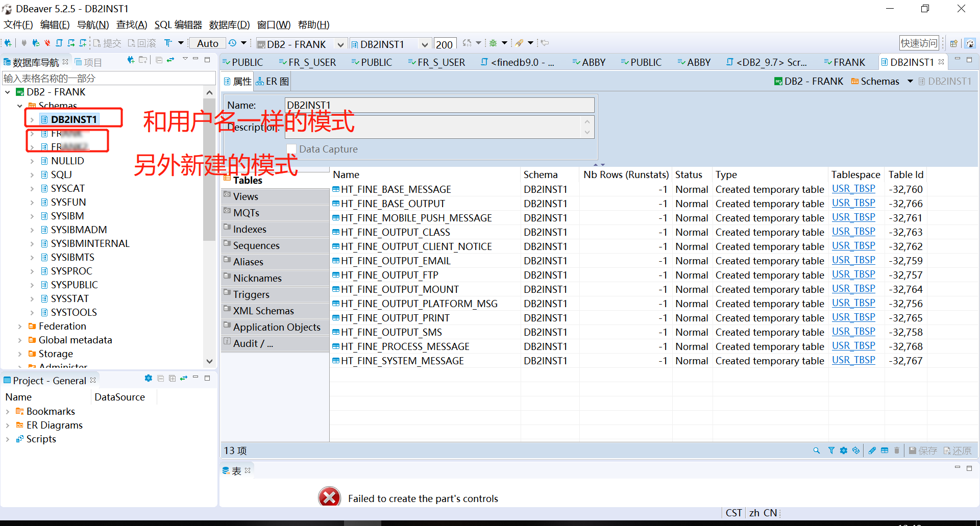980x526 pixels.
Task: Toggle Auto commit mode button
Action: click(x=208, y=43)
